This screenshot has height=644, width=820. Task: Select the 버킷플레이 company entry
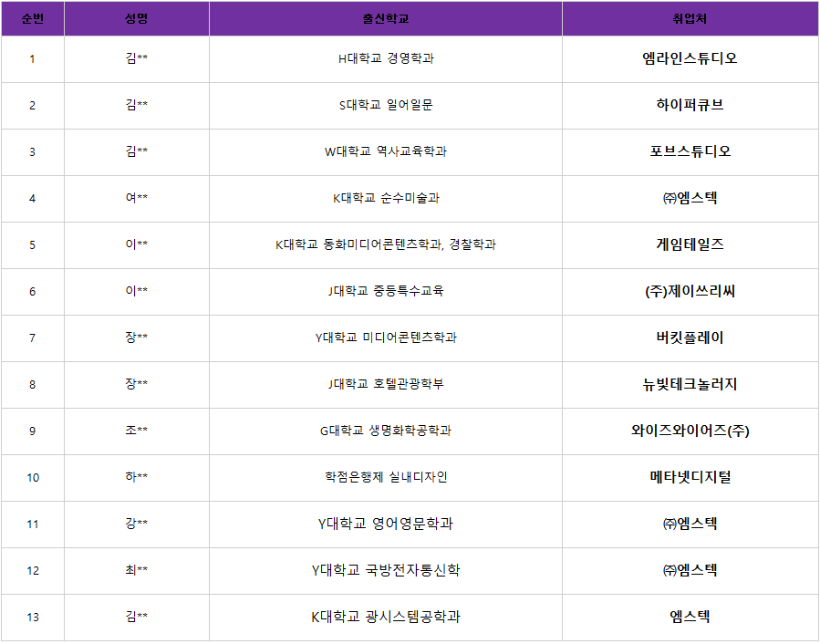(x=690, y=338)
